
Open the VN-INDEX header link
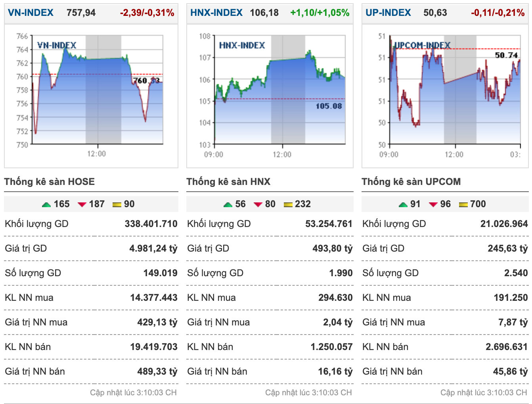coord(31,13)
